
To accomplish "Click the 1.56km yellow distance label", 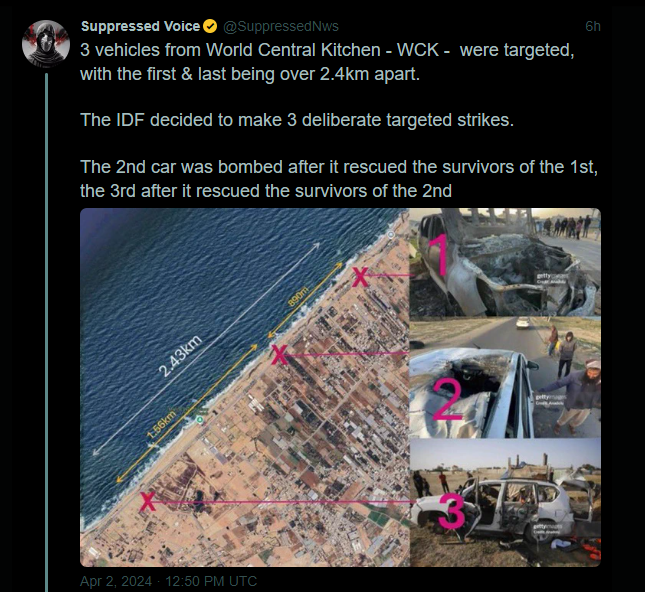I will tap(161, 424).
